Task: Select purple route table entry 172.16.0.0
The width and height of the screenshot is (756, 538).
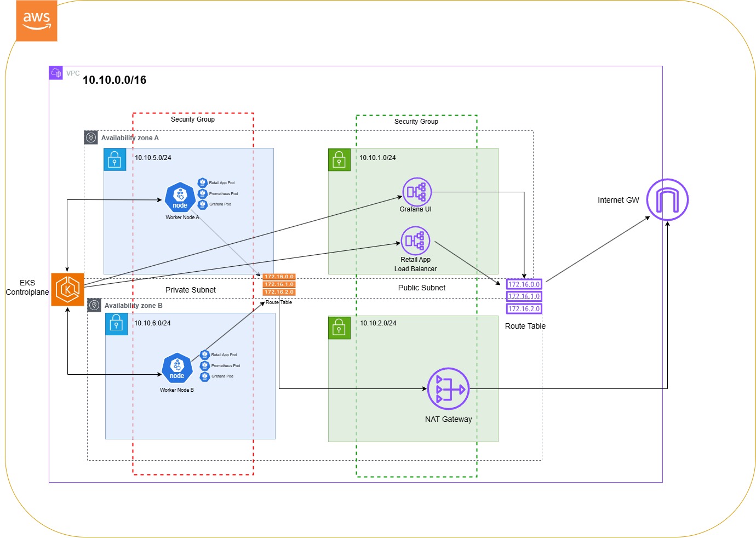Action: [524, 284]
